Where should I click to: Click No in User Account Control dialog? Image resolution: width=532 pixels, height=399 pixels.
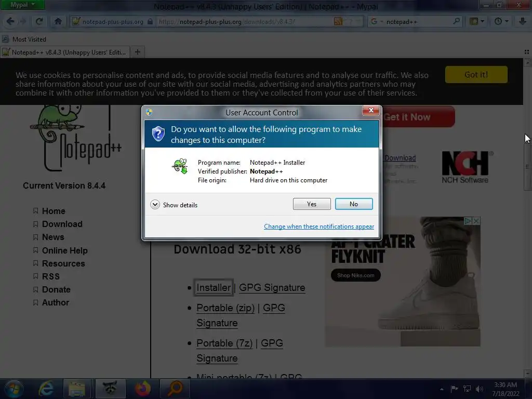354,204
